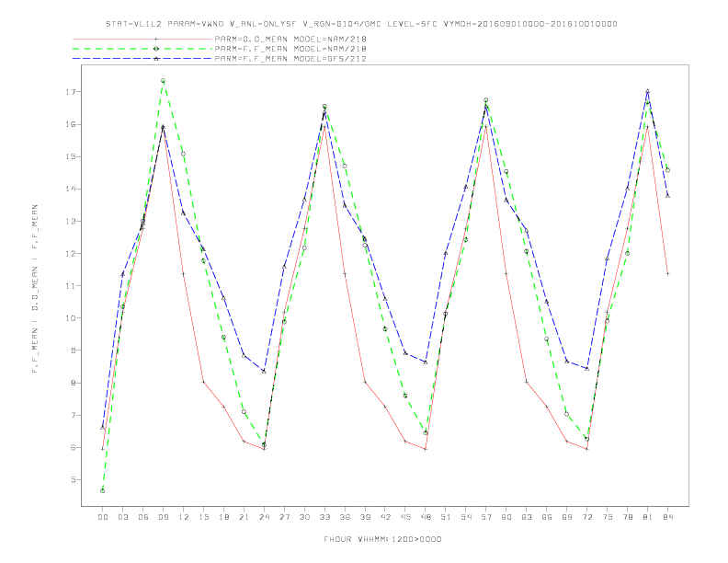The height and width of the screenshot is (563, 728).
Task: Click the y-axis tick label 10
Action: pyautogui.click(x=70, y=318)
